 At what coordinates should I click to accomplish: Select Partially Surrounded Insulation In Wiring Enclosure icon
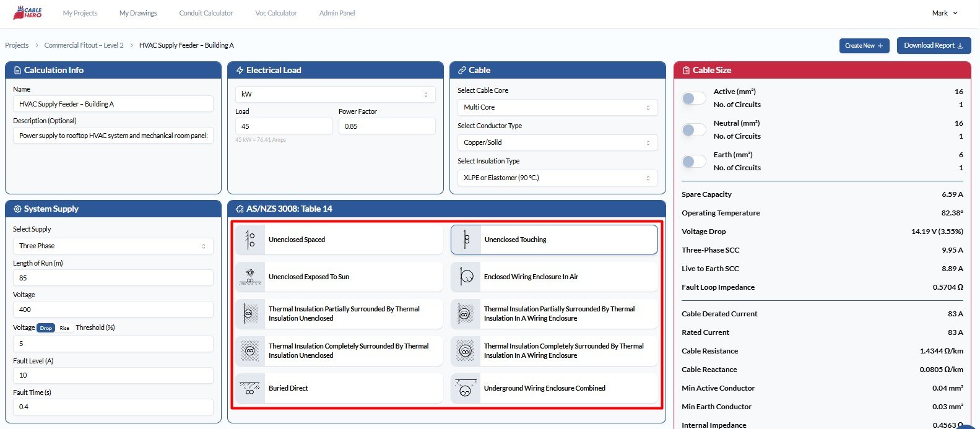[x=466, y=314]
